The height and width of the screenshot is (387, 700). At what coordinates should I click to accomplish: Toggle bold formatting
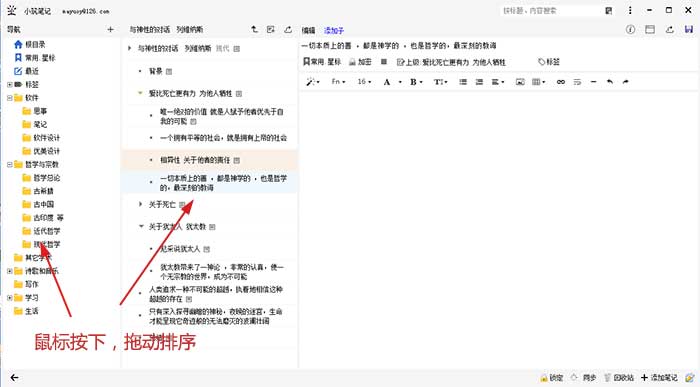pos(413,82)
